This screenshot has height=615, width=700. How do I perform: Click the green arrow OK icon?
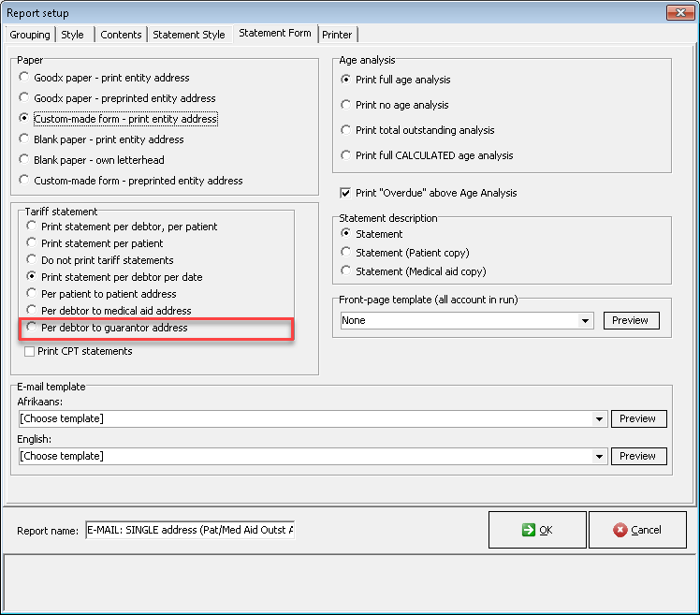click(528, 530)
